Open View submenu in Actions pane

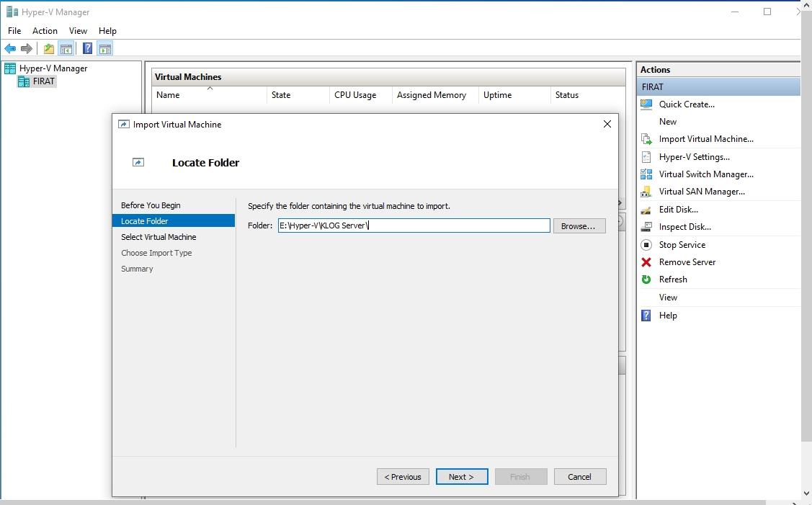(x=668, y=298)
